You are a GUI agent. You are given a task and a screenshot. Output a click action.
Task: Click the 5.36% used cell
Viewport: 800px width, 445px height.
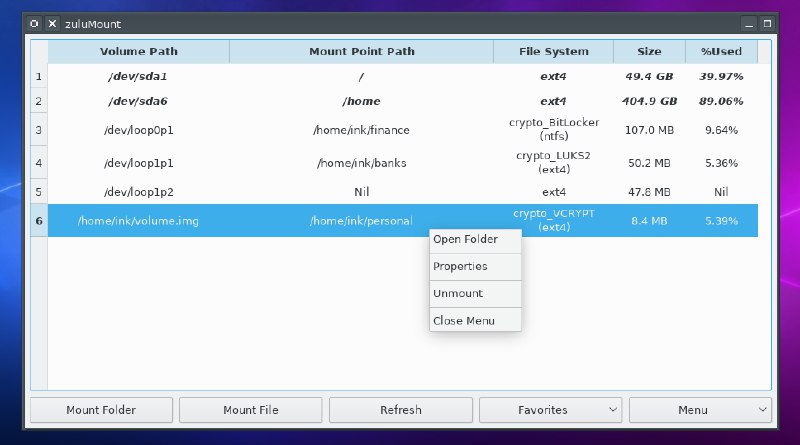click(x=721, y=163)
